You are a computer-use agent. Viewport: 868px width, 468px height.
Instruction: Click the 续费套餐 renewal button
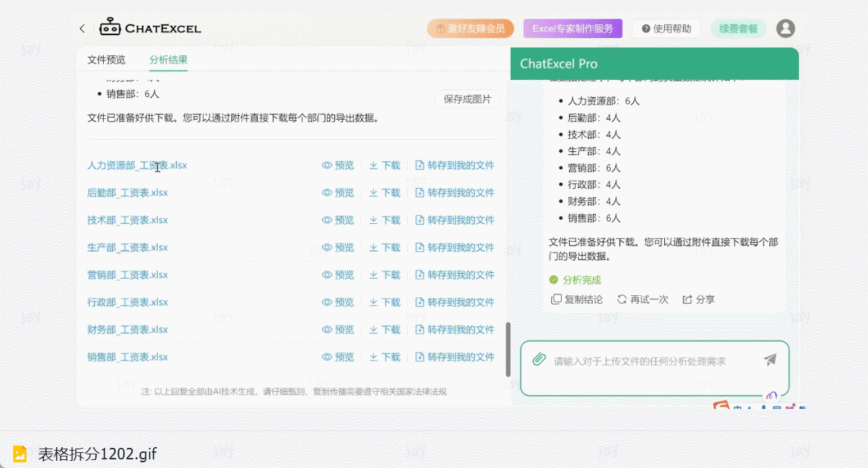pos(738,29)
